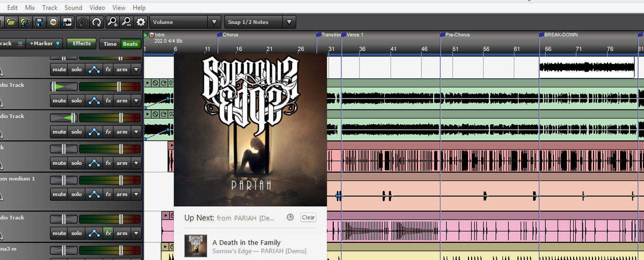Open fx on the topmost track
This screenshot has height=260, width=644.
coord(108,70)
